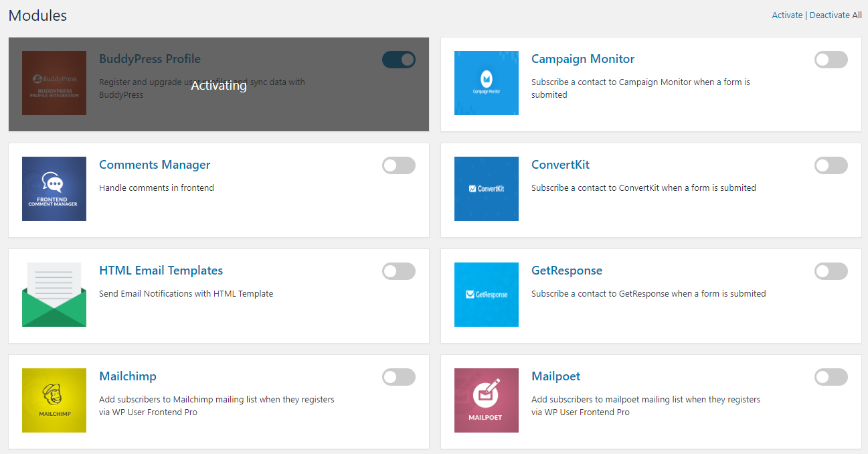Click the HTML Email Templates envelope icon
The width and height of the screenshot is (868, 454).
(54, 295)
